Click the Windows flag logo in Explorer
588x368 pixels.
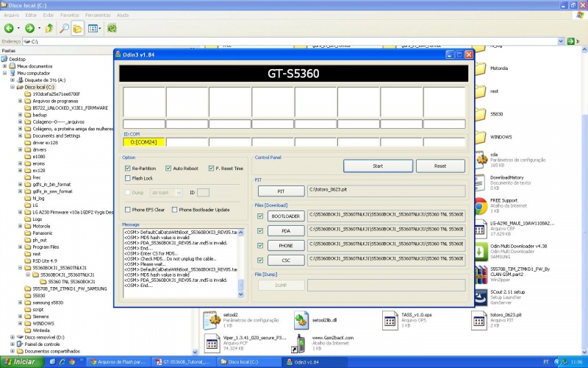[x=580, y=15]
